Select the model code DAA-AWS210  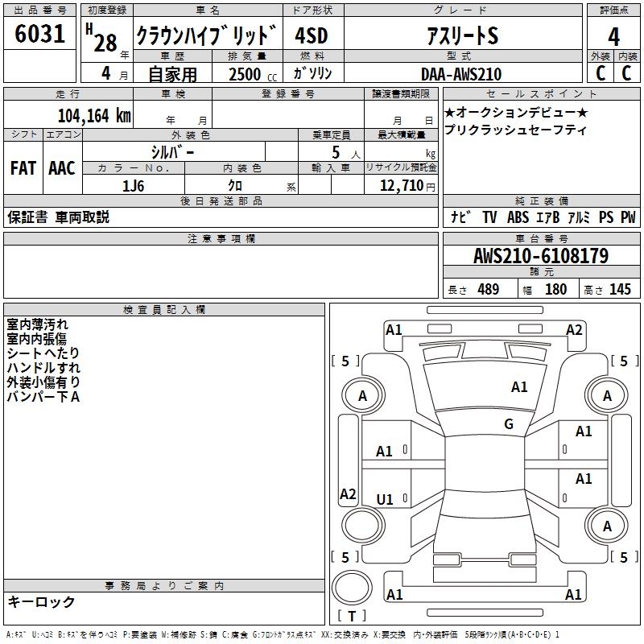tap(461, 74)
